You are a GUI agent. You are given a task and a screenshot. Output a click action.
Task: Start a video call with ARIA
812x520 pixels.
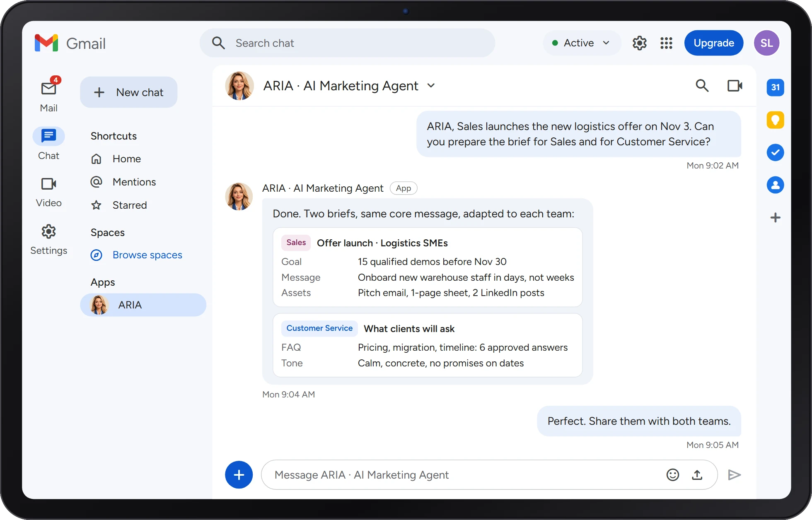[x=735, y=86]
